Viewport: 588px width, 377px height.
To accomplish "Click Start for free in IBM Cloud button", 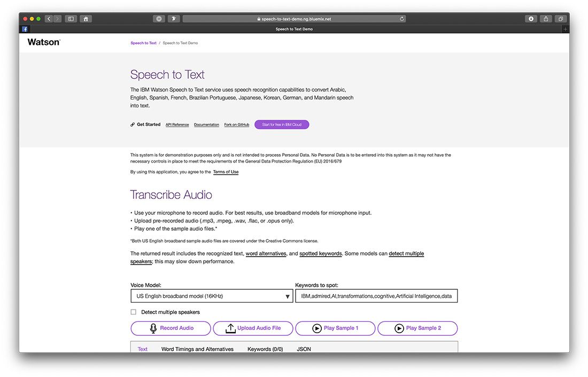I will (282, 125).
